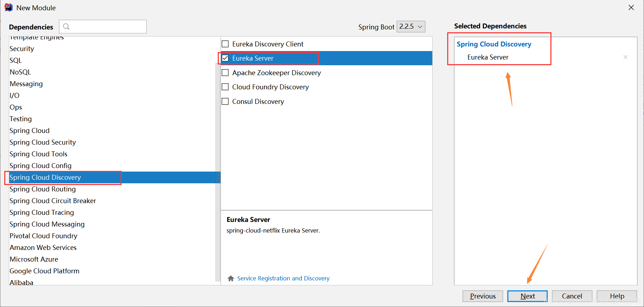Click Eureka Server in Selected Dependencies

(x=488, y=57)
